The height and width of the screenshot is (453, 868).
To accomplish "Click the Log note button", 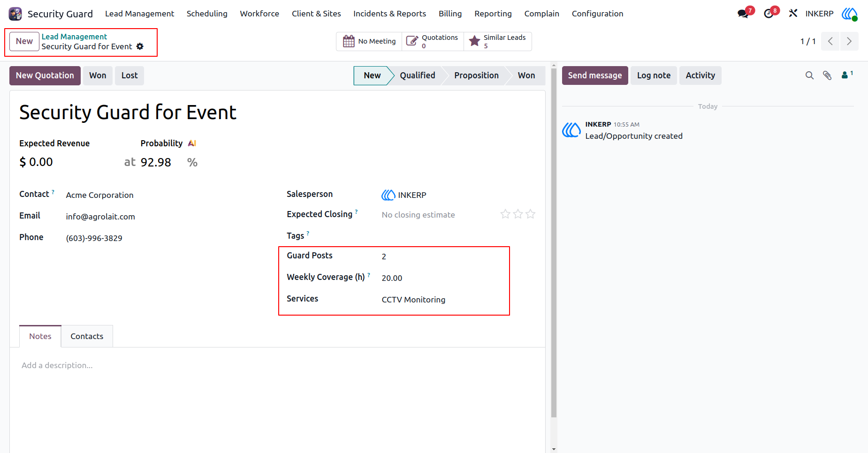I will pos(654,75).
